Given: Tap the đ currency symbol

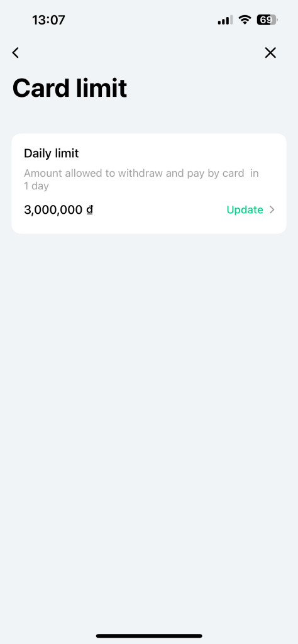Looking at the screenshot, I should (x=89, y=210).
